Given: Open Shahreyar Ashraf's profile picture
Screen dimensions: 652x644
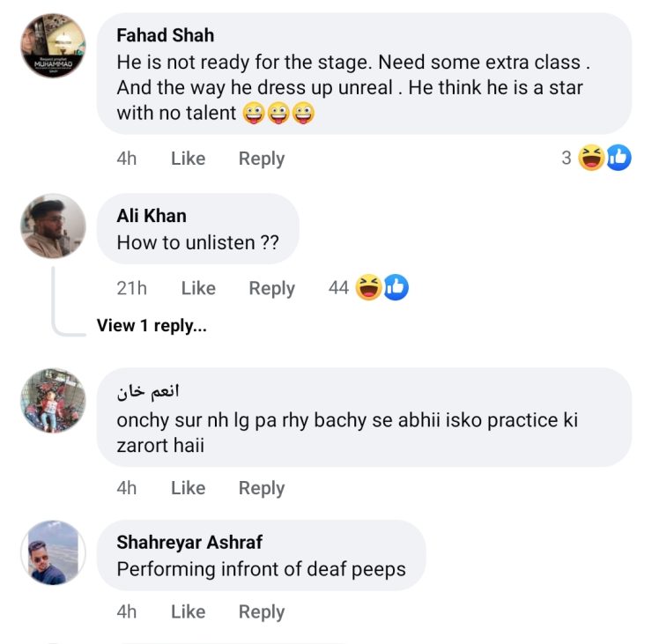Looking at the screenshot, I should pyautogui.click(x=53, y=552).
